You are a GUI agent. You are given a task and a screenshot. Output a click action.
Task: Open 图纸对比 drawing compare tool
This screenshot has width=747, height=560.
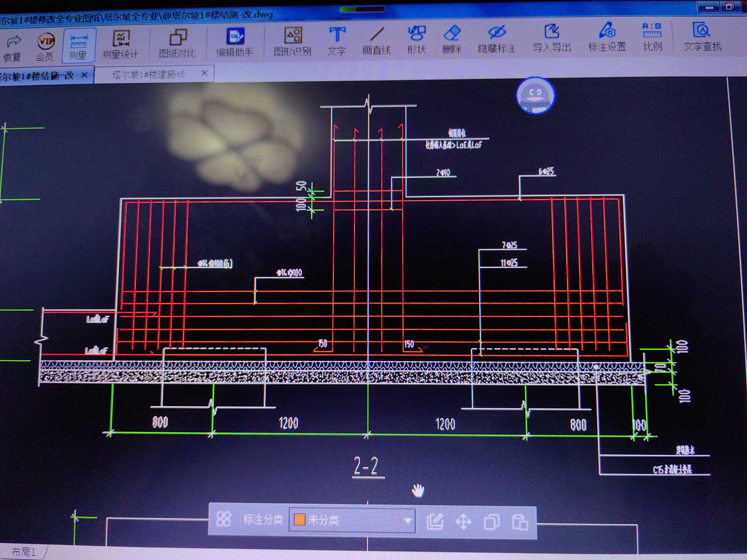tap(178, 44)
